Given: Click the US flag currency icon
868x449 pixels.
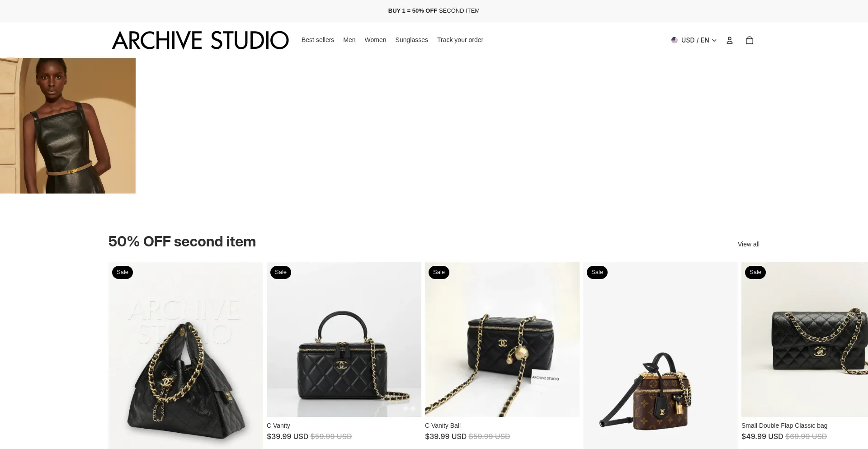Looking at the screenshot, I should pyautogui.click(x=674, y=40).
